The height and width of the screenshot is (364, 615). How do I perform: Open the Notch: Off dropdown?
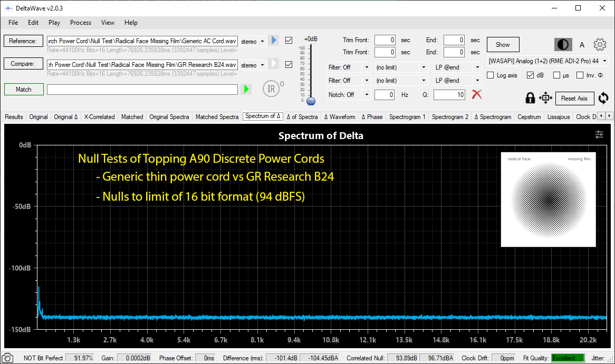click(x=348, y=95)
